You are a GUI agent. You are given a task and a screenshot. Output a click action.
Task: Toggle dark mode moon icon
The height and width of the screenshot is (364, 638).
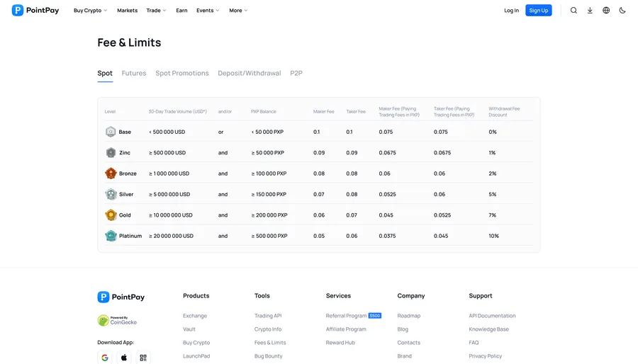pyautogui.click(x=622, y=11)
